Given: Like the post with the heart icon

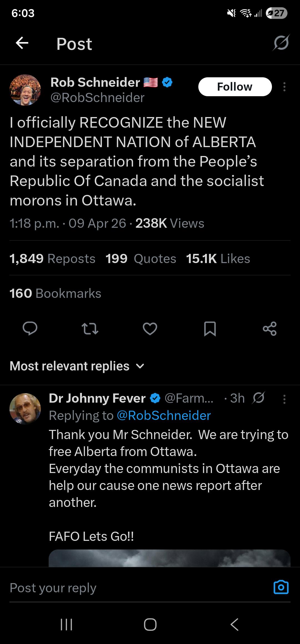Looking at the screenshot, I should tap(150, 329).
